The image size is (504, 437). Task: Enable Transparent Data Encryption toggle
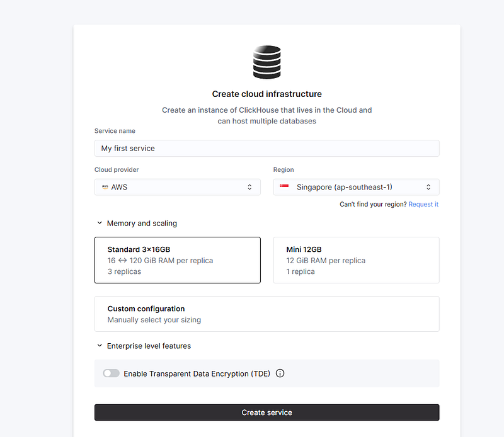(x=112, y=373)
